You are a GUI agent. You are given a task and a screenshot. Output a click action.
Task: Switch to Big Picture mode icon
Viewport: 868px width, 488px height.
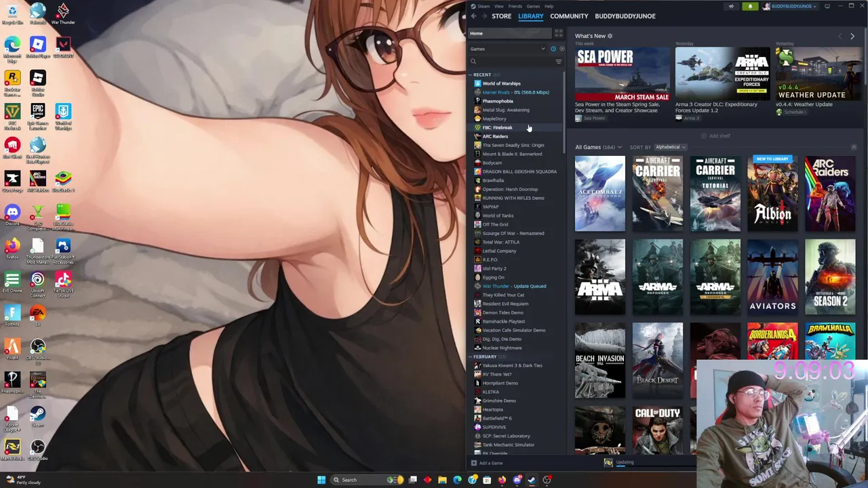pyautogui.click(x=827, y=6)
